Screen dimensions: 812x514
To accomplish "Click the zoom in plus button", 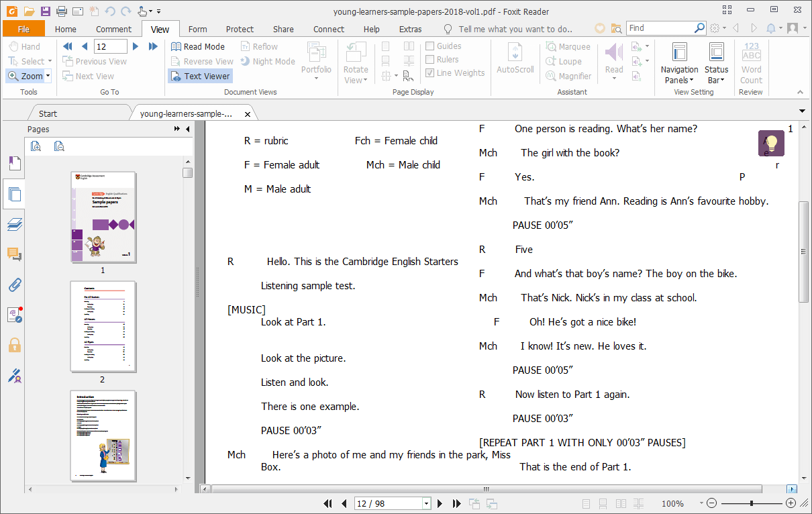I will 791,503.
